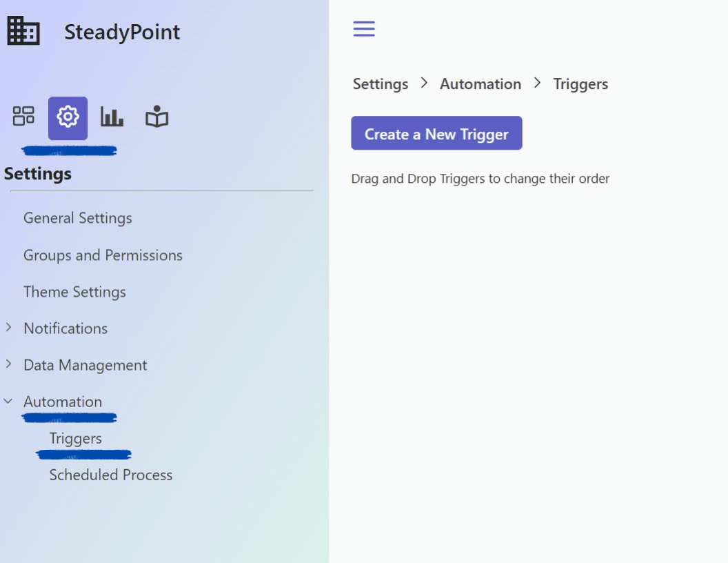The height and width of the screenshot is (563, 728).
Task: Click the SteadyPoint app title
Action: click(x=122, y=32)
